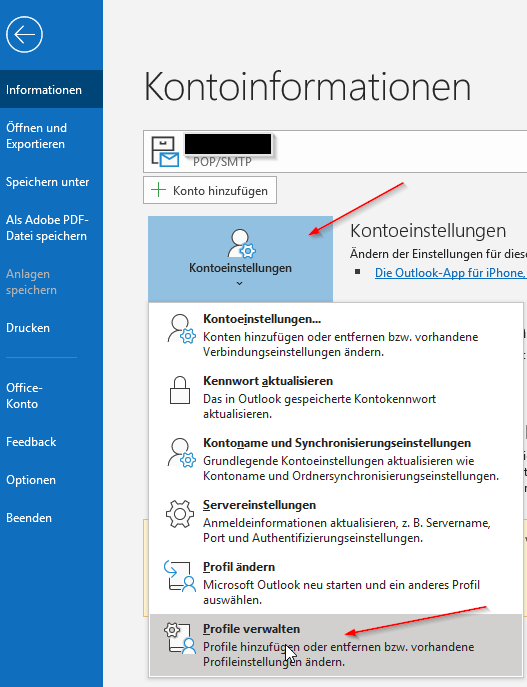Click the Profile verwalten icon
The image size is (527, 687).
(180, 638)
